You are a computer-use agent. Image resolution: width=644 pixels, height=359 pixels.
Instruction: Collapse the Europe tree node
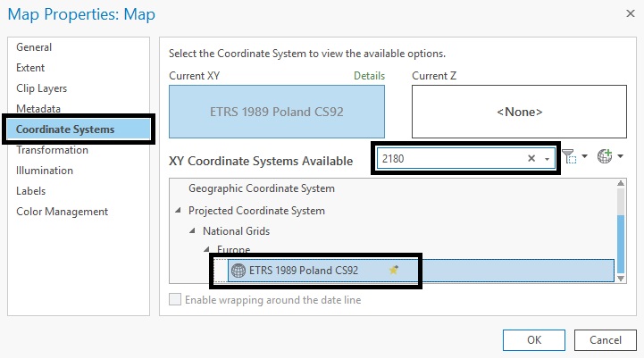[x=206, y=250]
